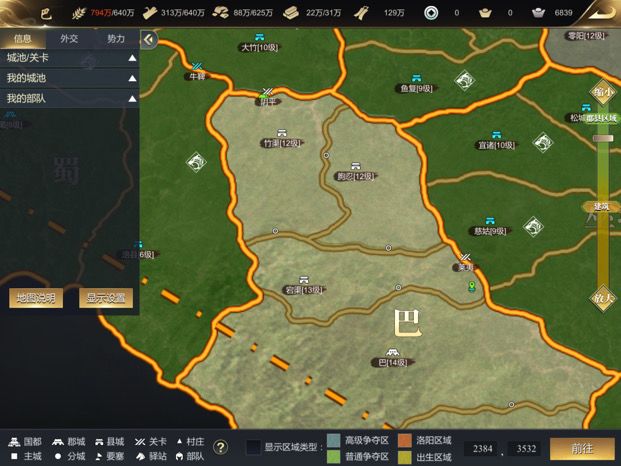Expand the 我的城池 section

tap(70, 78)
